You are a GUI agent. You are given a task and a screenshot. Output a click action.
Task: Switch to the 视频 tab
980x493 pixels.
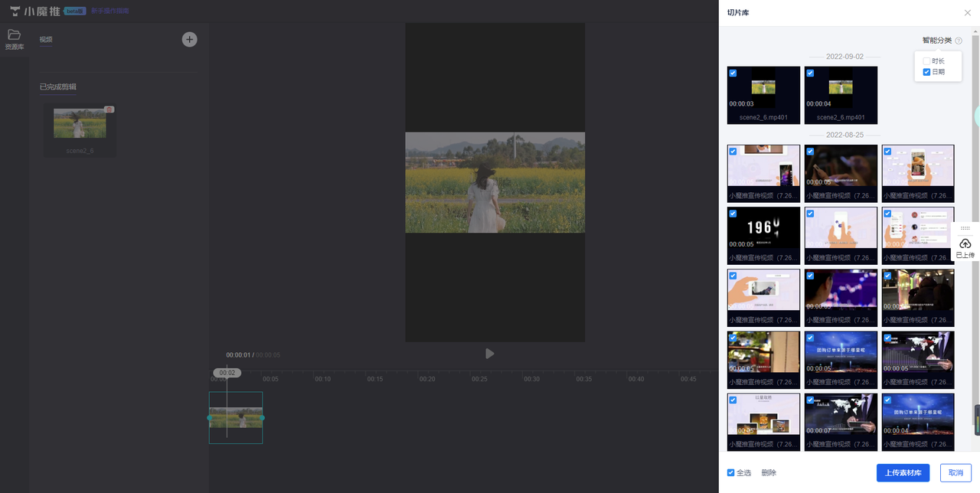46,40
